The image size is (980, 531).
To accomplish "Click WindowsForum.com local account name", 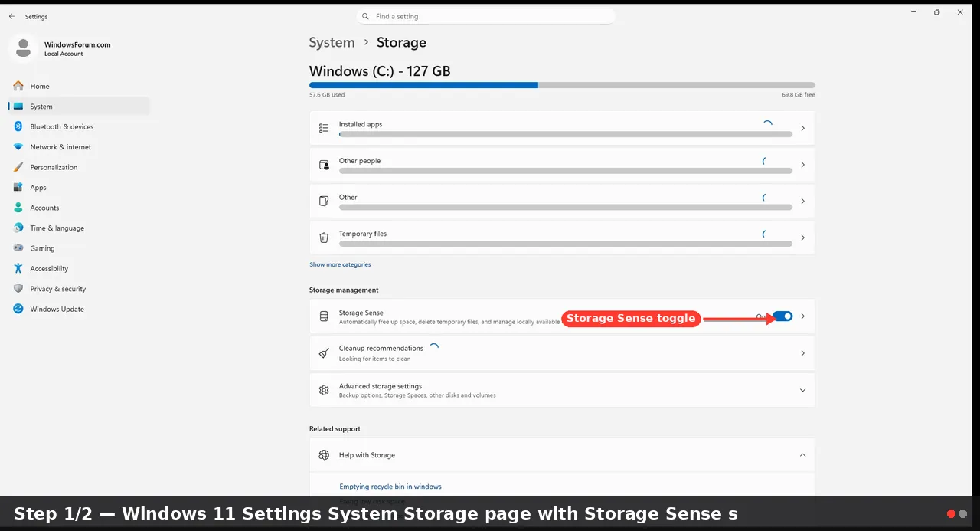I will pos(77,44).
